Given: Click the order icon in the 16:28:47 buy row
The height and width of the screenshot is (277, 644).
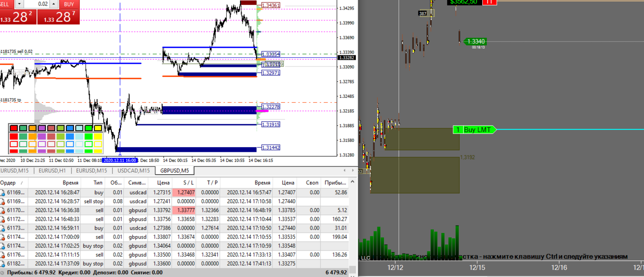Looking at the screenshot, I should coord(2,192).
